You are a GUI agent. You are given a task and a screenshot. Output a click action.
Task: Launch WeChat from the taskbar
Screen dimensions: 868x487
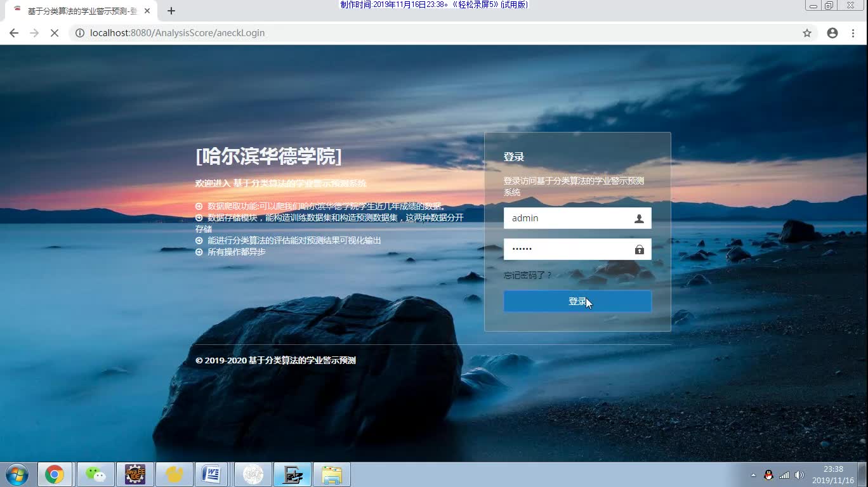click(x=96, y=474)
